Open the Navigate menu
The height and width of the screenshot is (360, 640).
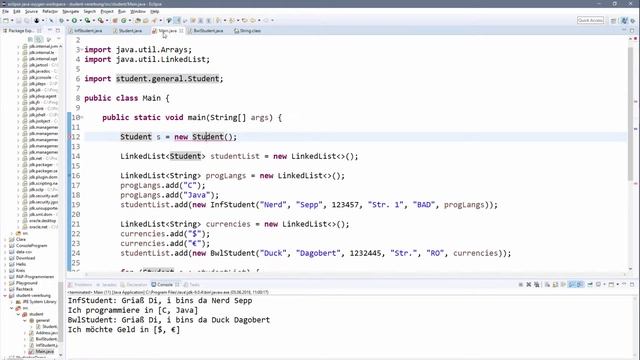point(71,11)
